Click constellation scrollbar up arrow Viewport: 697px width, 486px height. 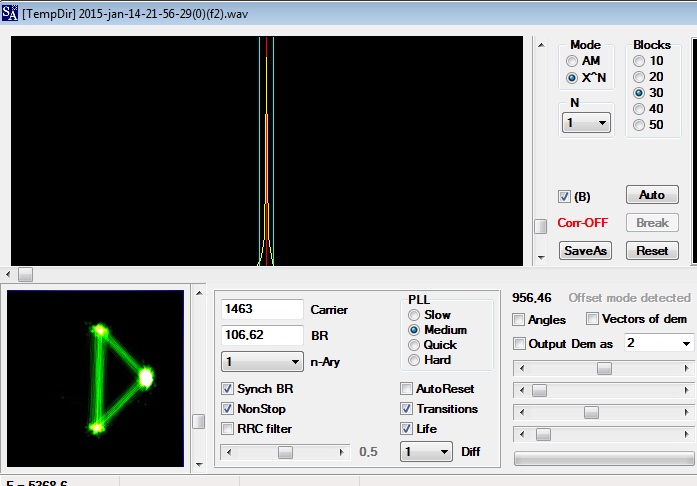pyautogui.click(x=199, y=293)
